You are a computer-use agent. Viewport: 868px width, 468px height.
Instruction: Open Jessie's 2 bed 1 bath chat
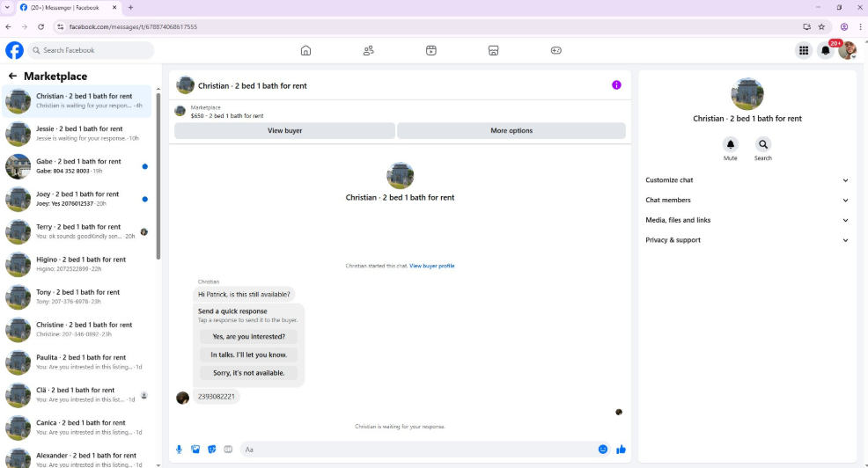77,134
